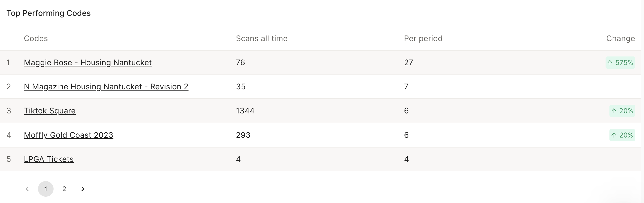Open N Magazine Housing Nantucket - Revision 2

click(x=106, y=86)
